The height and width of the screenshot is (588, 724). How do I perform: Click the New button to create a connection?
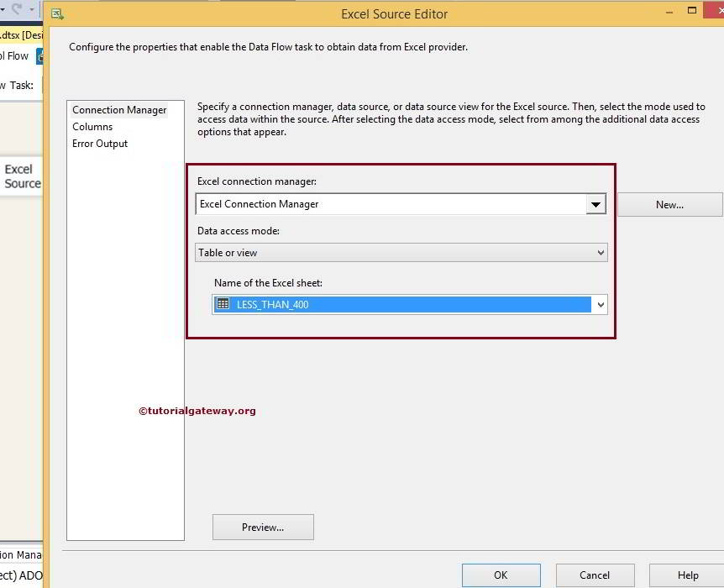point(669,204)
